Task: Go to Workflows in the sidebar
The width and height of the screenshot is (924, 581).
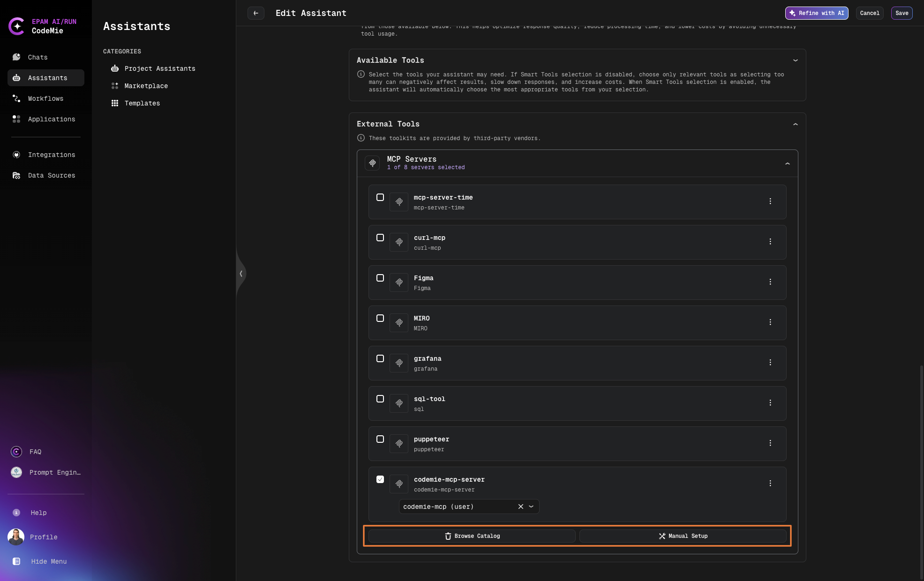Action: tap(45, 98)
